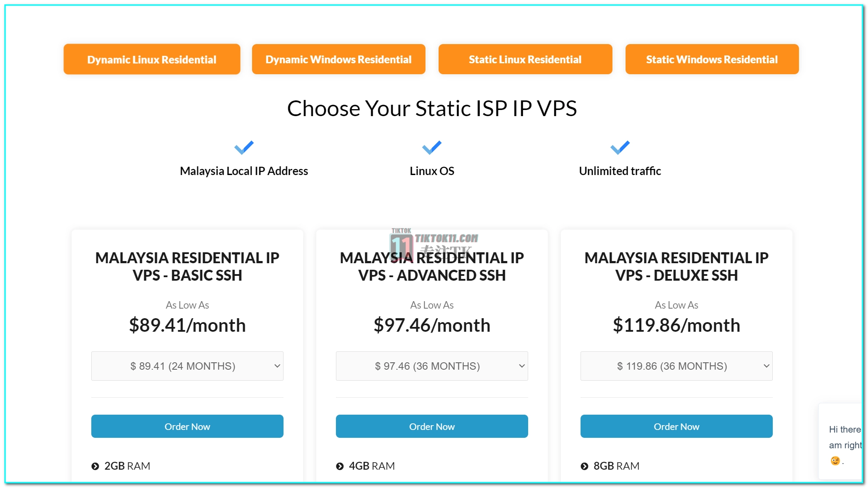
Task: Open the $119.86 (36 Months) billing dropdown
Action: (677, 366)
